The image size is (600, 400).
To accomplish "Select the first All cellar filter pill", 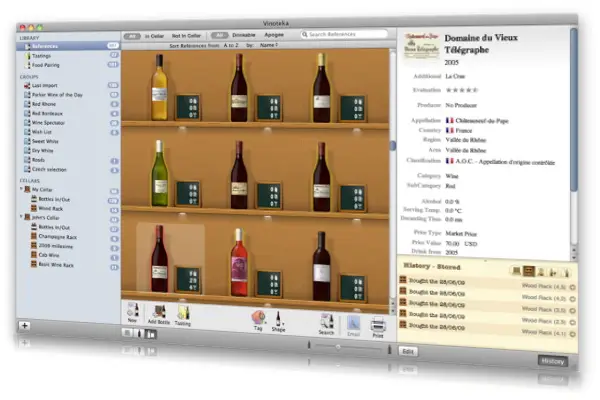I will 132,36.
